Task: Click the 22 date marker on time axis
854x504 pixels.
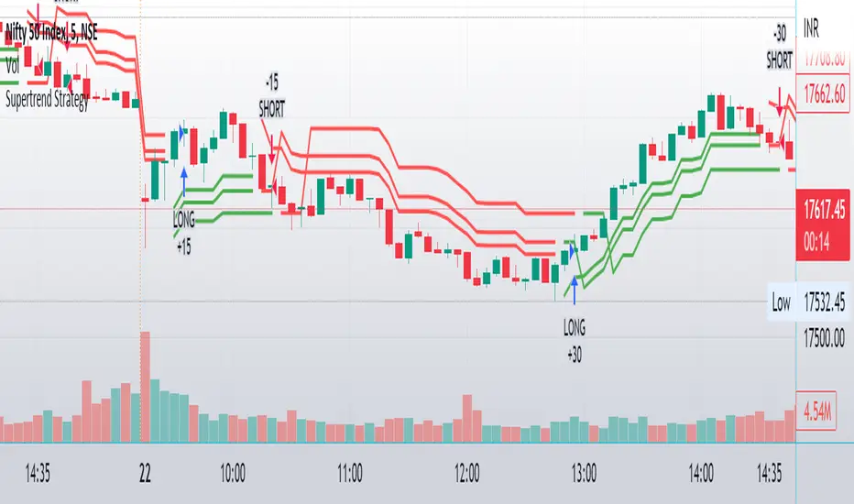Action: (x=145, y=476)
